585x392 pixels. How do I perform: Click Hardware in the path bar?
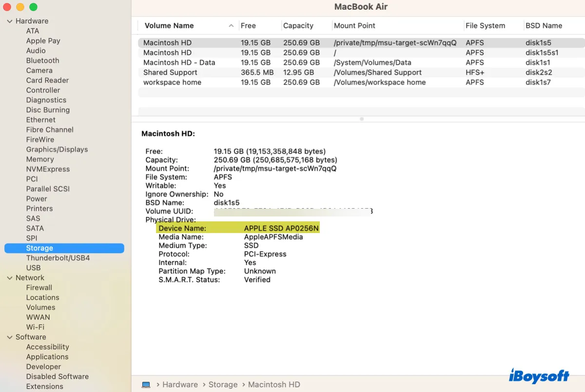(180, 385)
